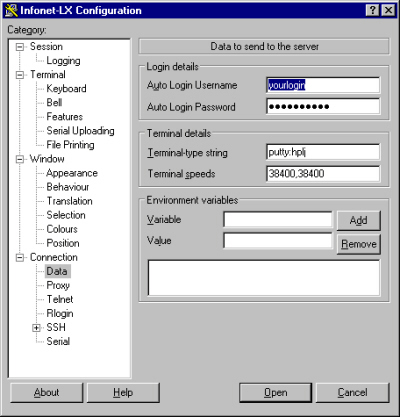
Task: Click Remove environment variable button
Action: click(x=358, y=244)
